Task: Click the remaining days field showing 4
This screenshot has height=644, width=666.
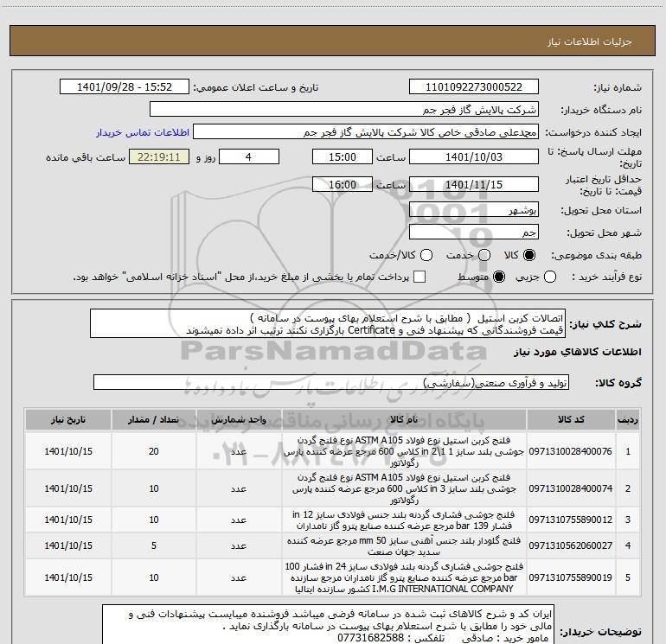Action: click(249, 157)
